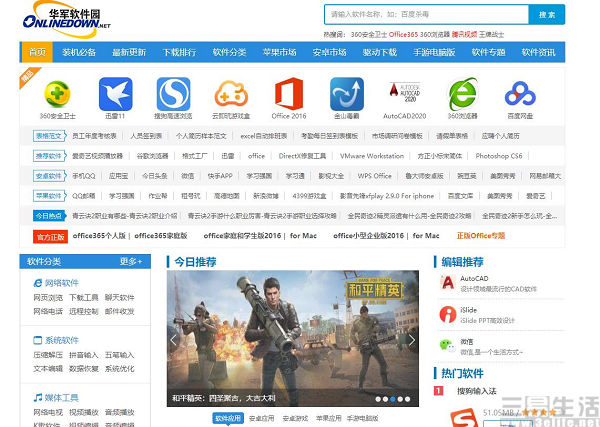Open the Office 2016 icon

click(289, 94)
